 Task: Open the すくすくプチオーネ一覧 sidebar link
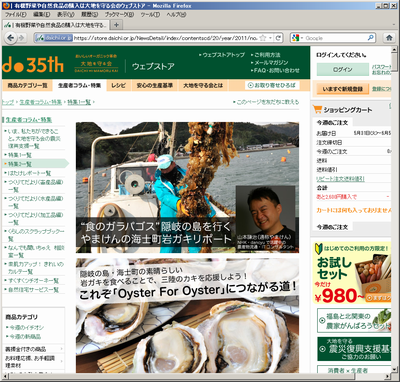33,281
